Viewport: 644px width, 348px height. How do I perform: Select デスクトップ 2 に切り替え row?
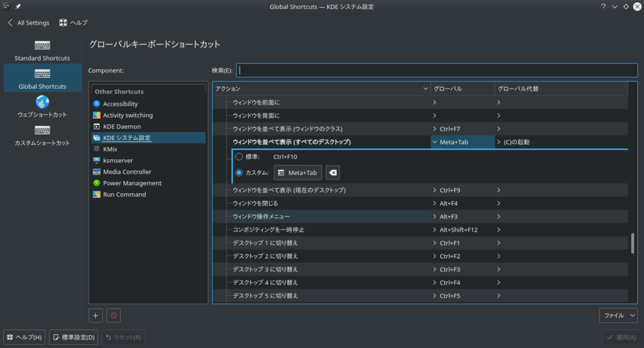(x=420, y=256)
